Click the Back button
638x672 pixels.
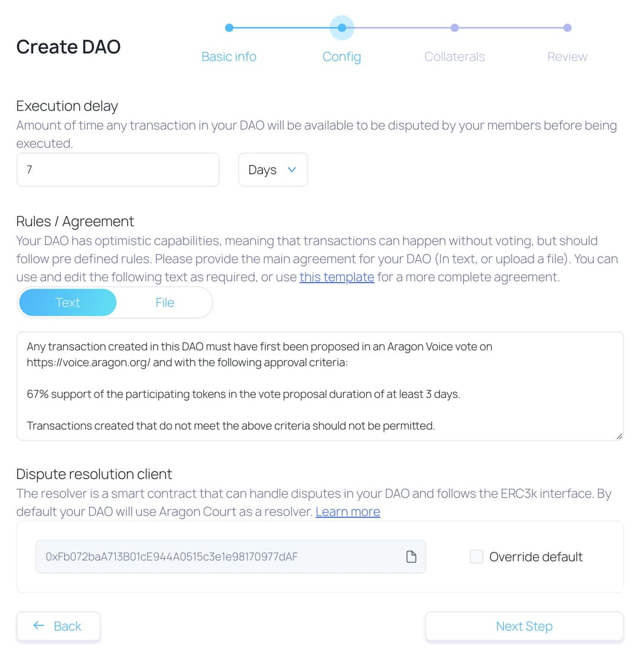point(58,625)
